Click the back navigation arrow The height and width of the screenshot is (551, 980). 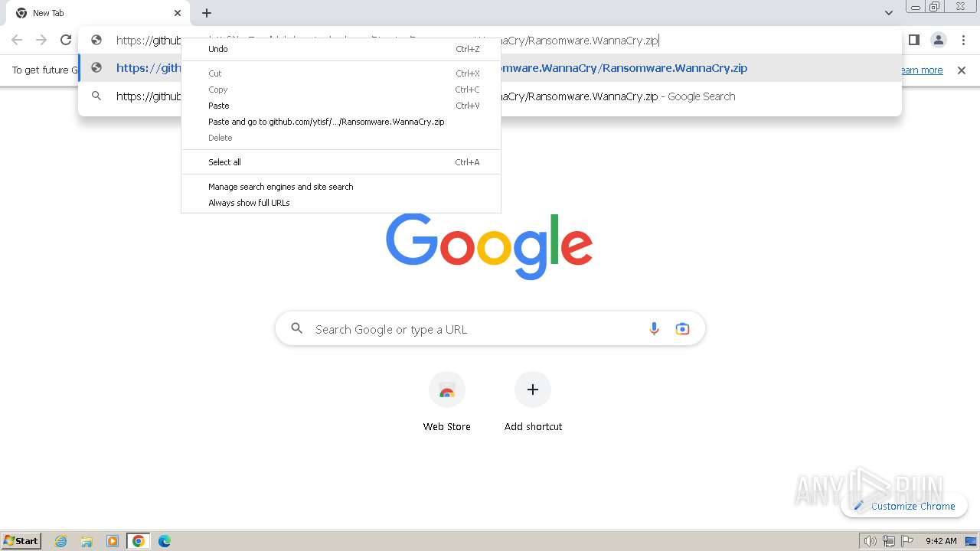17,40
